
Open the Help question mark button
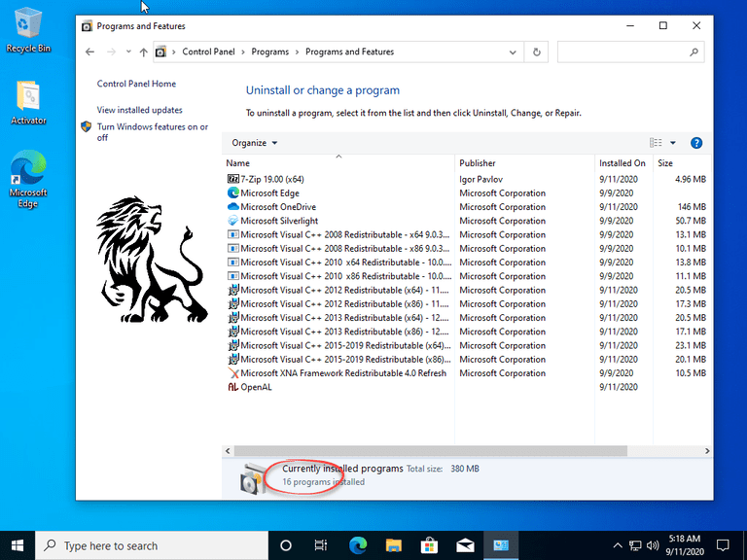696,143
